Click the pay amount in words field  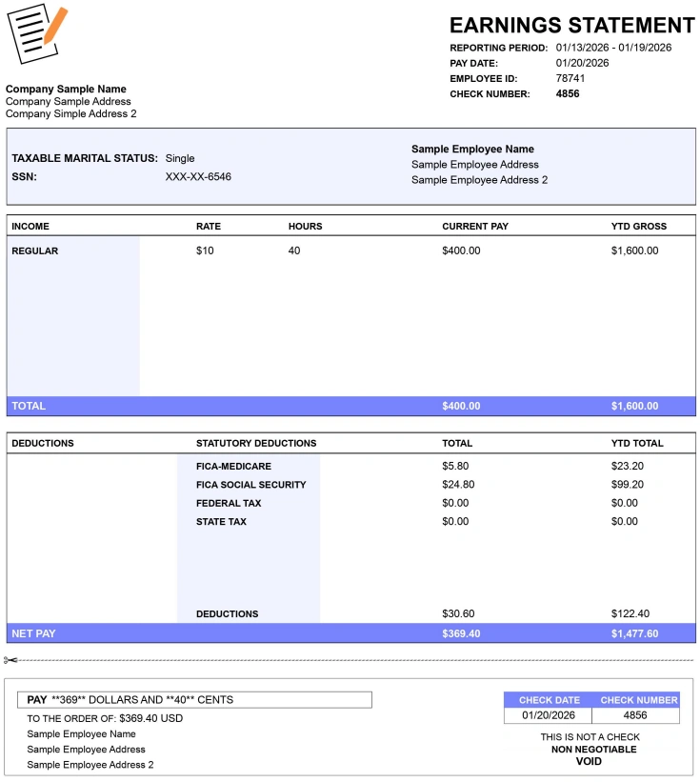coord(194,699)
